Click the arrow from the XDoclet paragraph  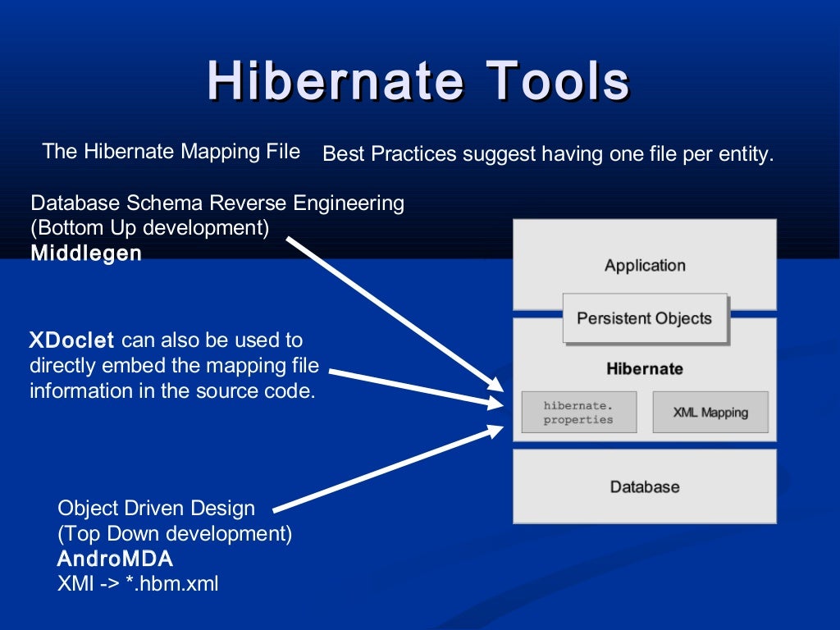[x=416, y=388]
